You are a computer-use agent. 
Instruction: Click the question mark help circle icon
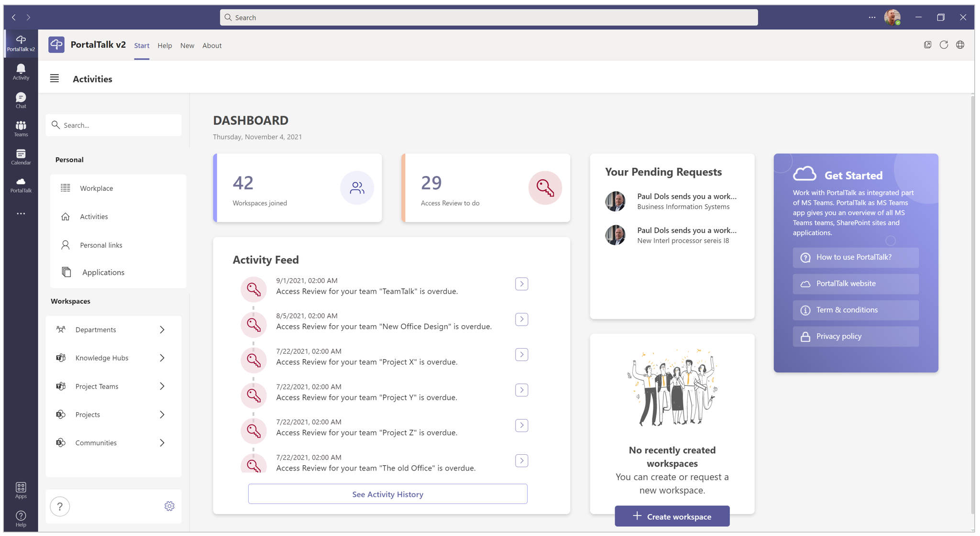[x=60, y=506]
